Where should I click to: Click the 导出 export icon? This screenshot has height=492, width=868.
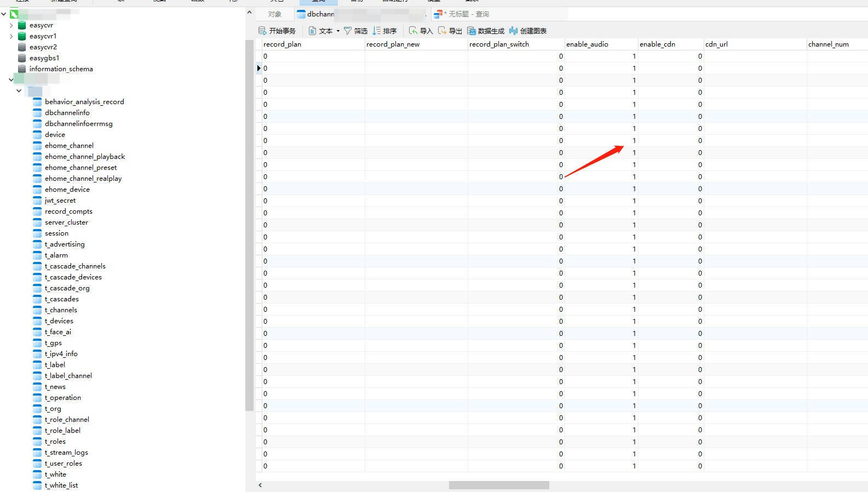coord(442,31)
